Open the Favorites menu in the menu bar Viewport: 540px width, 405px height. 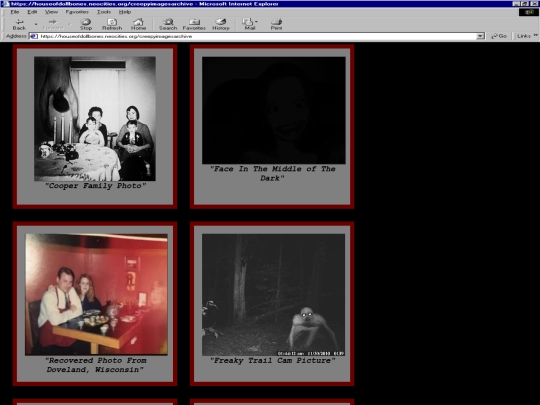(77, 12)
